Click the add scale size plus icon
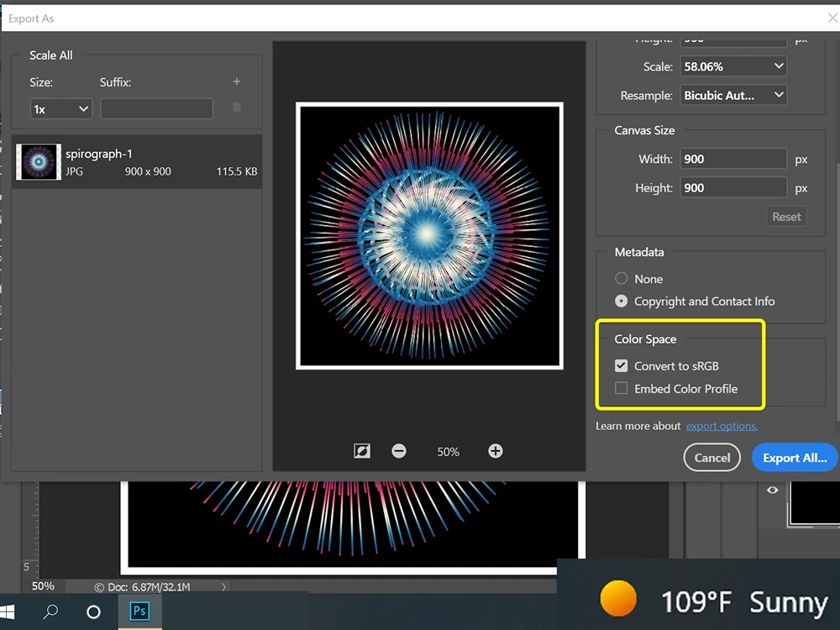This screenshot has height=630, width=840. pos(236,81)
